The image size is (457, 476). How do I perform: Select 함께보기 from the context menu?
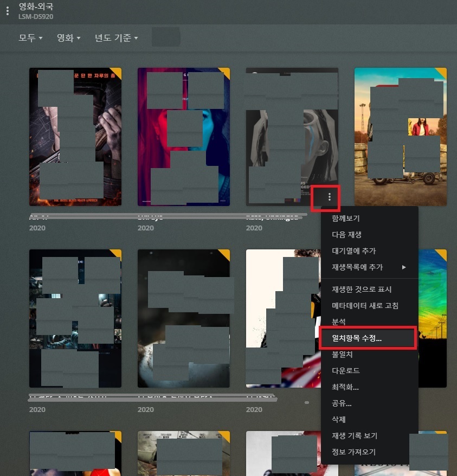[370, 218]
